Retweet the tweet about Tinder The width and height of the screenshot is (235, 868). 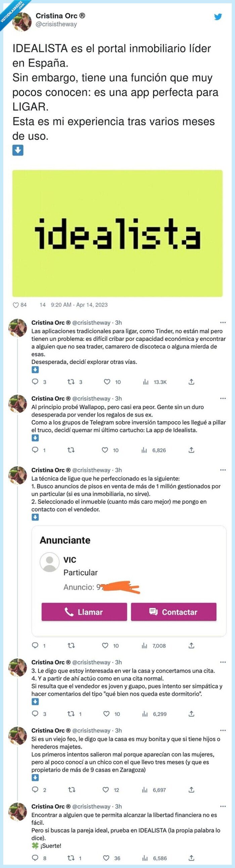71,382
